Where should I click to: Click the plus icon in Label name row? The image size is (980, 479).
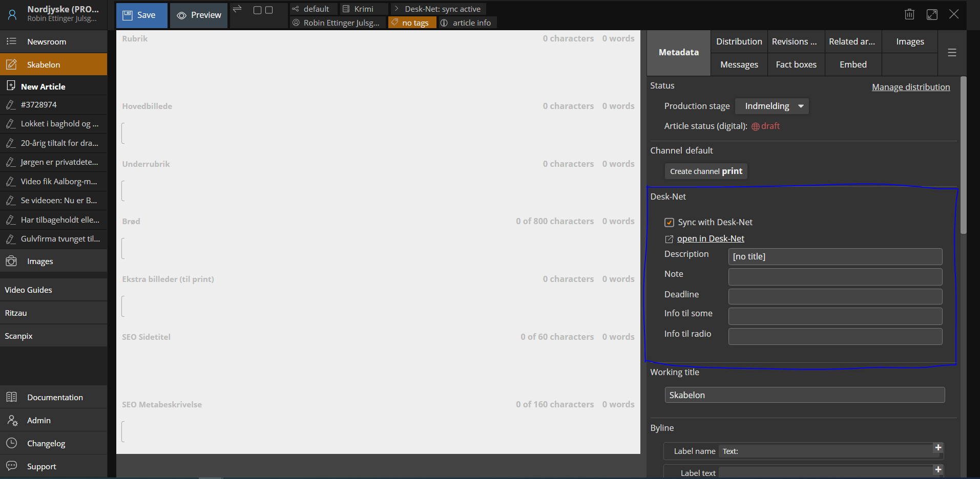click(938, 448)
